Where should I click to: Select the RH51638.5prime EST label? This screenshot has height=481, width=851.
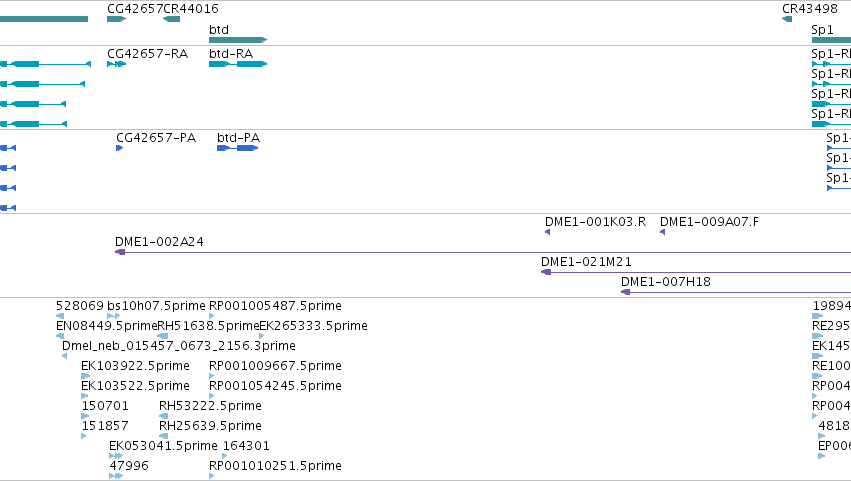(208, 326)
